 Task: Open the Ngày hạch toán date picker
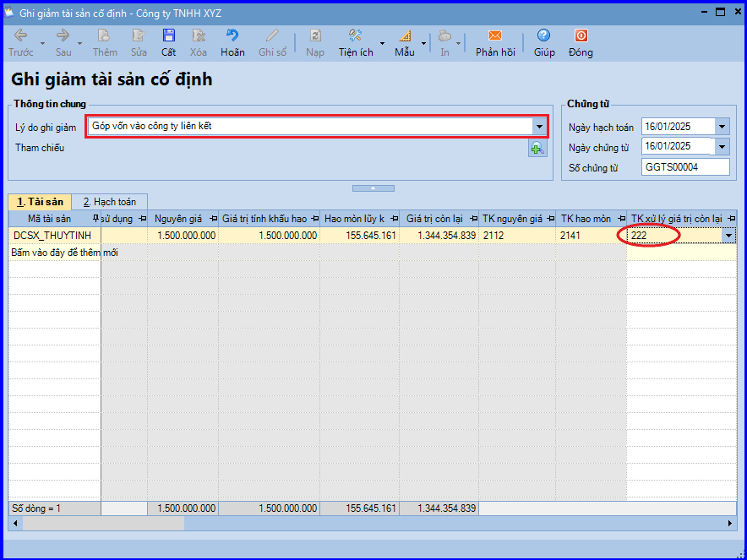[722, 127]
